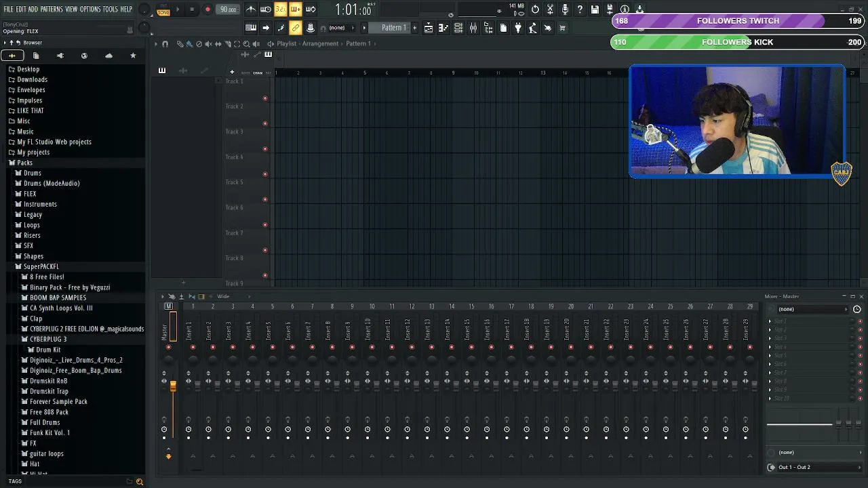The height and width of the screenshot is (488, 868).
Task: Select the playlist magnet snap icon
Action: coord(165,43)
